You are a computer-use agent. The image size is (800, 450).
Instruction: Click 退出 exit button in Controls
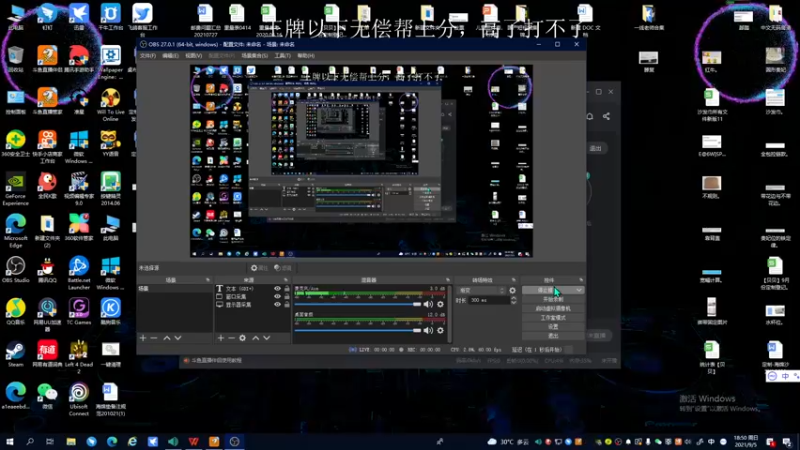tap(553, 336)
